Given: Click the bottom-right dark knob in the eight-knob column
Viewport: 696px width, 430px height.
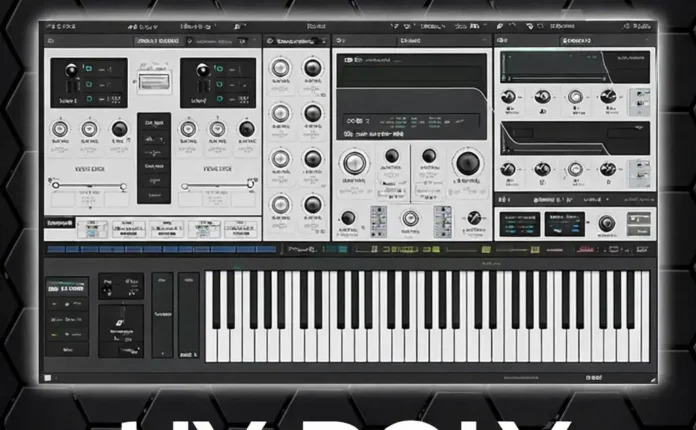Looking at the screenshot, I should coord(312,205).
